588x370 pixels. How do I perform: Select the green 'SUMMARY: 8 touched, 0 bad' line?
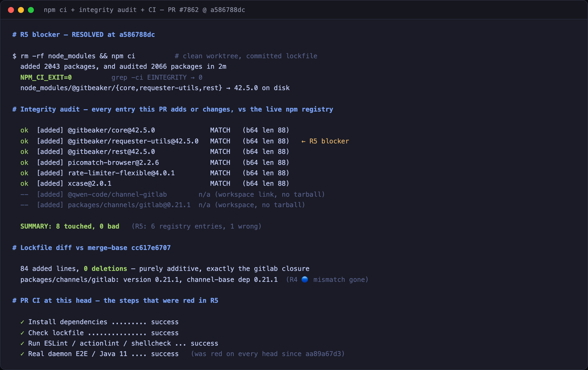(70, 226)
